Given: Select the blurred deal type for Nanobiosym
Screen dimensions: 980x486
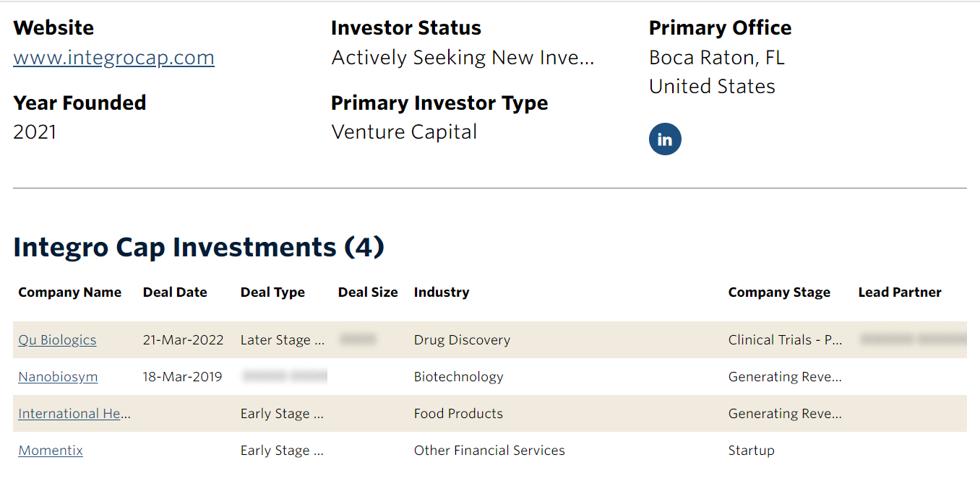Looking at the screenshot, I should (x=285, y=376).
